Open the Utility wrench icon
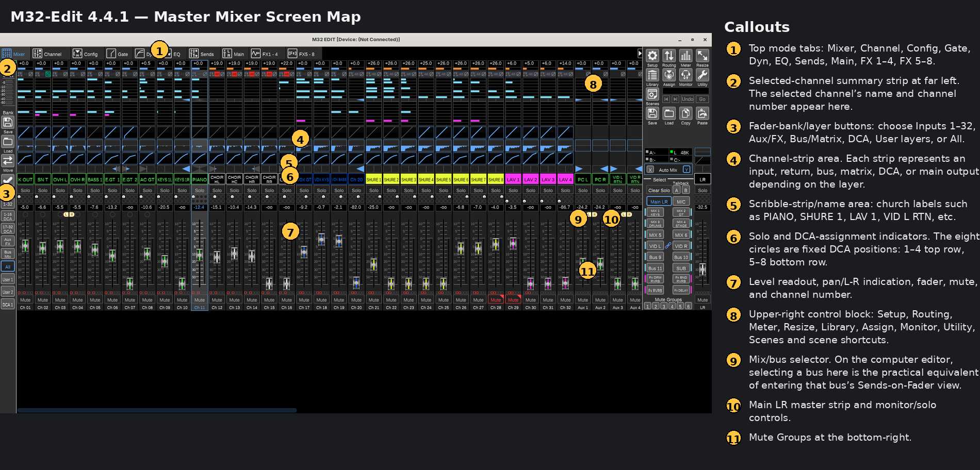980x470 pixels. coord(703,75)
